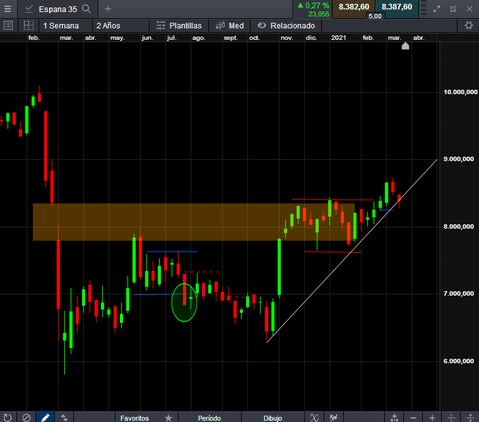
Task: Open the 1 Semana interval dropdown
Action: coord(61,26)
